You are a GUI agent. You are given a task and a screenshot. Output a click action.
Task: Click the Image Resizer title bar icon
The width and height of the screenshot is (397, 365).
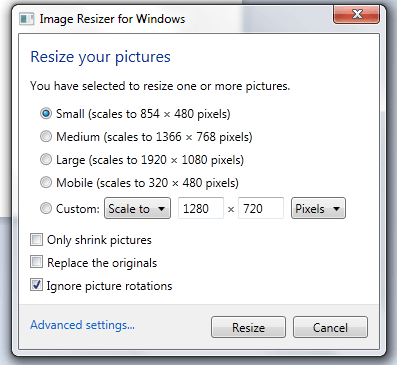coord(26,19)
